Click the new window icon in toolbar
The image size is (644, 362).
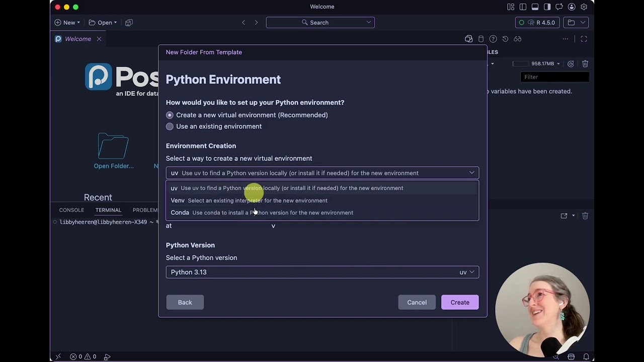click(129, 23)
